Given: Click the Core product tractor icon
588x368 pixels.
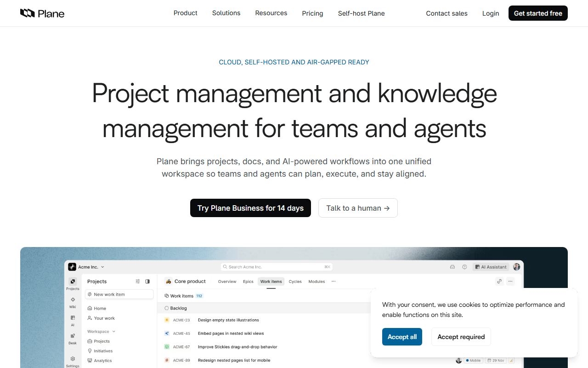Looking at the screenshot, I should pyautogui.click(x=169, y=282).
